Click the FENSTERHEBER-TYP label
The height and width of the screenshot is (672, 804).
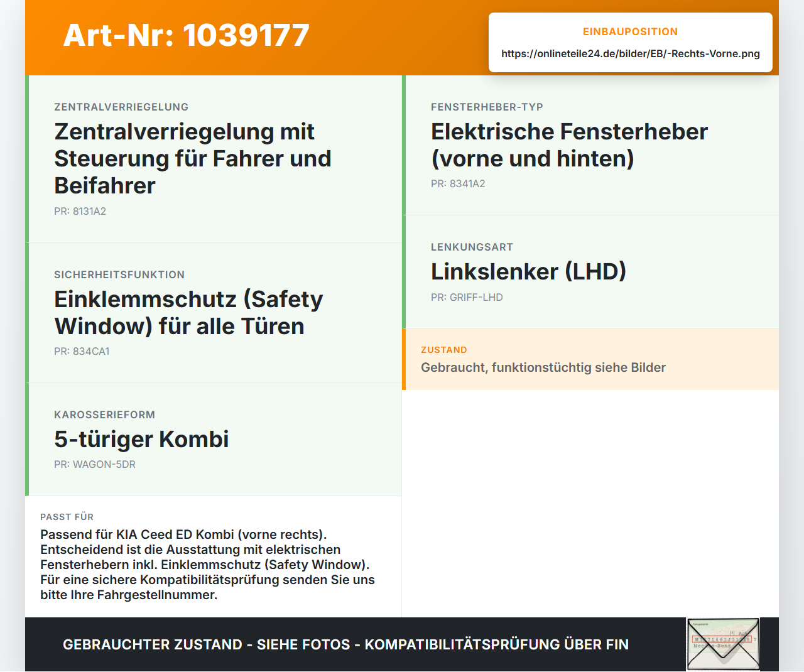click(x=487, y=107)
